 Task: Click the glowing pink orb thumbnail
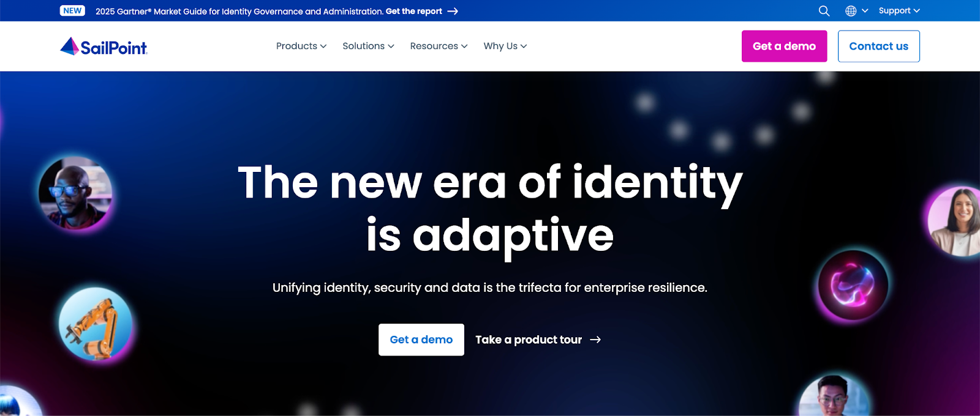[853, 285]
